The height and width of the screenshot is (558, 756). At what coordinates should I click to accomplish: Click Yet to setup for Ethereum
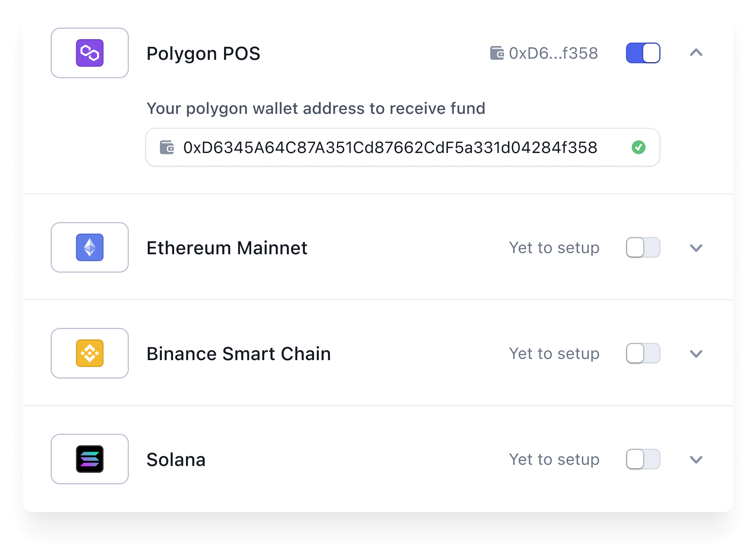(x=554, y=248)
